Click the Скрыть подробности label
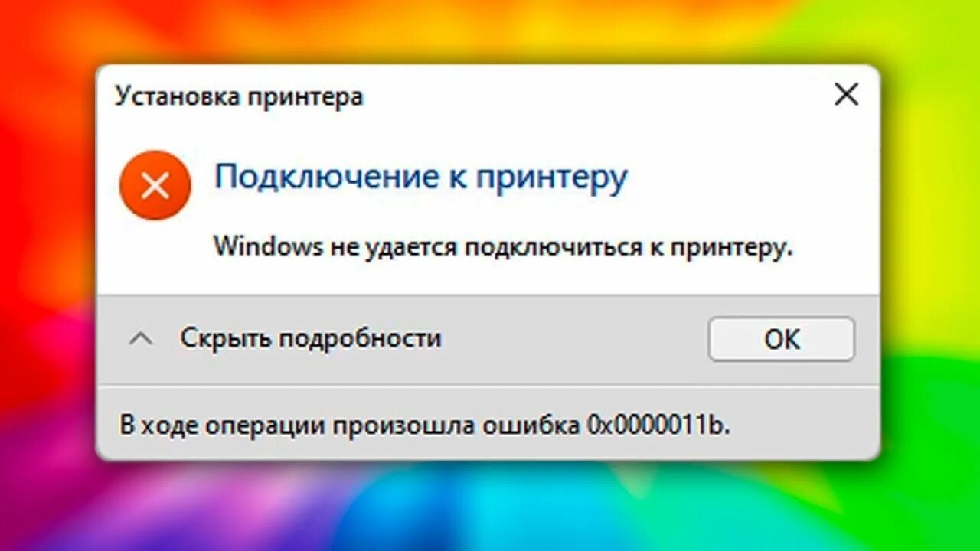Screen dimensions: 980x551 pyautogui.click(x=311, y=337)
